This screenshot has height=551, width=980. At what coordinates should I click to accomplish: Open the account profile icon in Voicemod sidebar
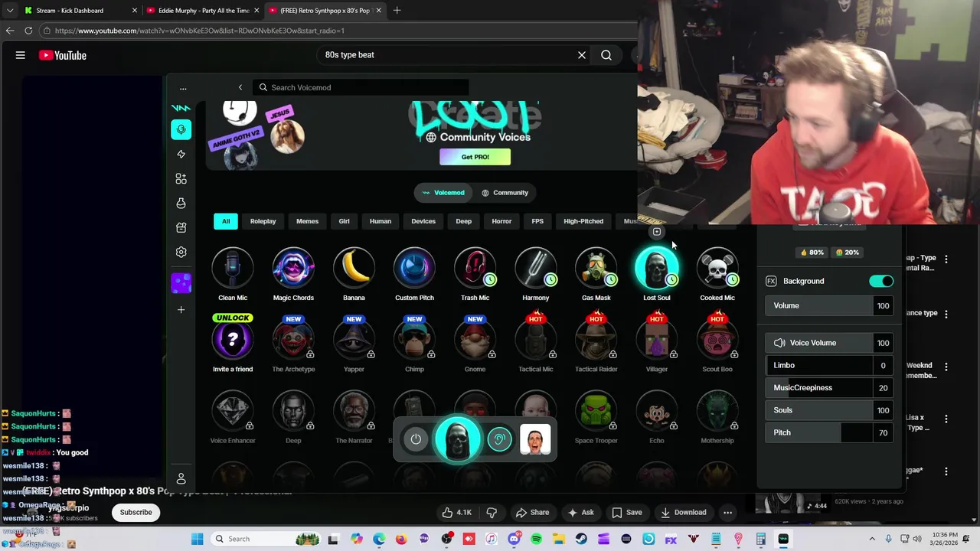pyautogui.click(x=181, y=479)
